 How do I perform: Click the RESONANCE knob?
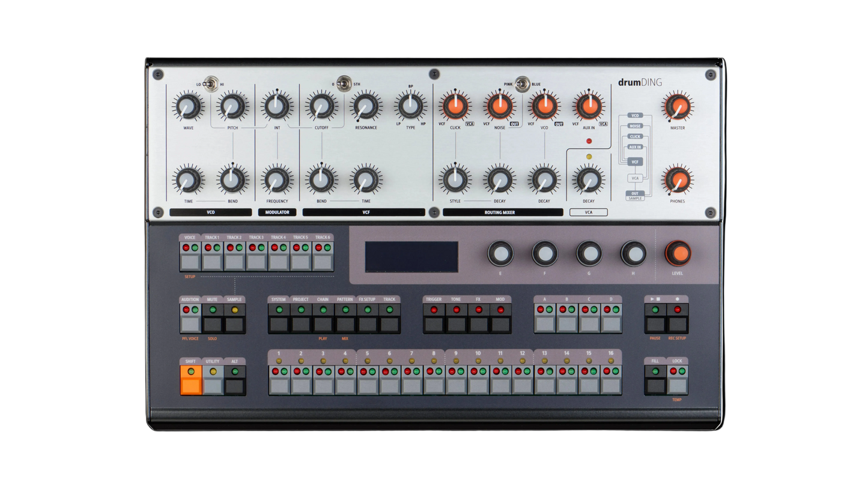(x=366, y=107)
